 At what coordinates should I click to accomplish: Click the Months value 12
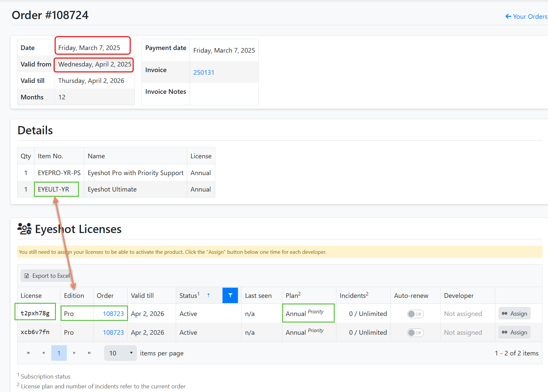62,97
